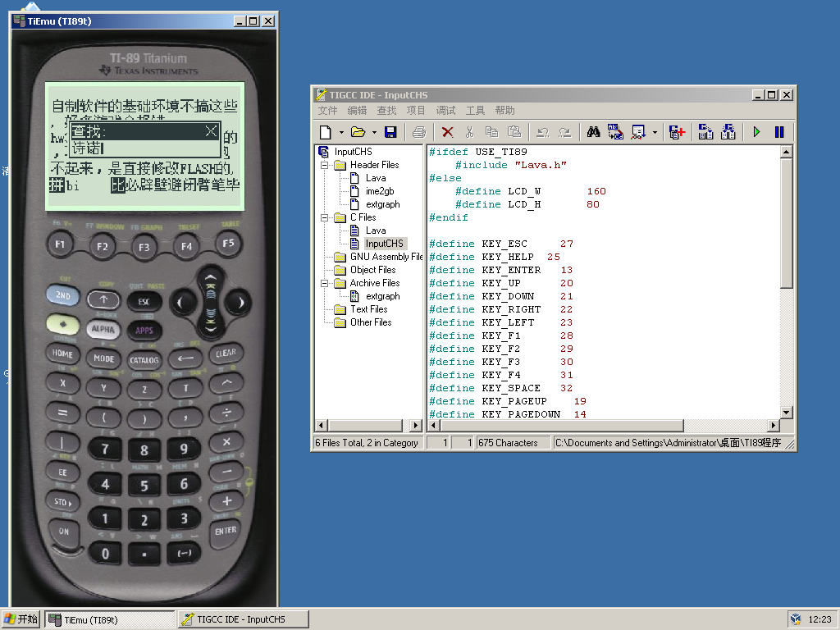
Task: Click the calculator 2ND key
Action: (x=63, y=295)
